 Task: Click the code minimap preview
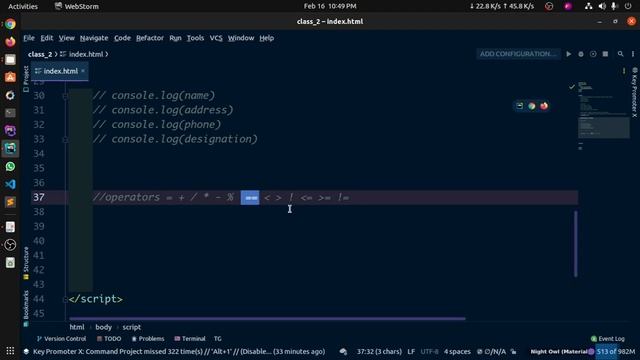coord(603,116)
